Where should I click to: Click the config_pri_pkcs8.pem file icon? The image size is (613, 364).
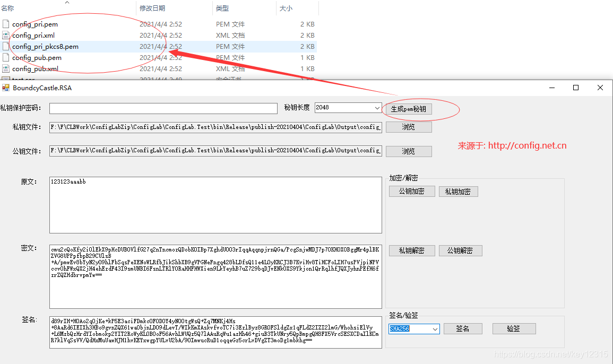(x=6, y=46)
